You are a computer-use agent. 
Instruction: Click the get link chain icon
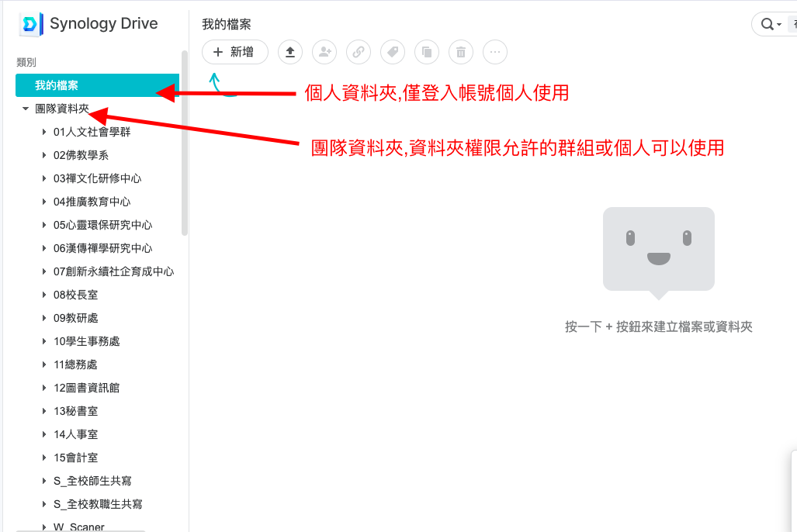358,52
